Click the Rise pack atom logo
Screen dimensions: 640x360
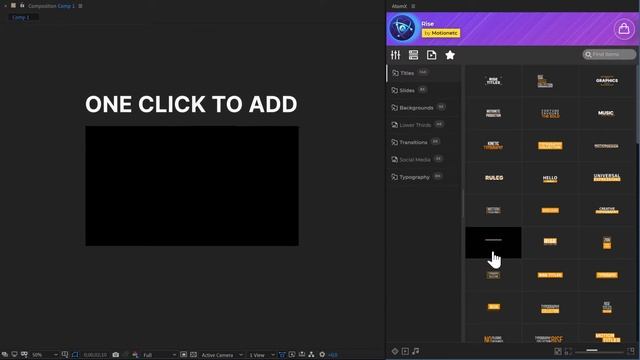pos(402,28)
